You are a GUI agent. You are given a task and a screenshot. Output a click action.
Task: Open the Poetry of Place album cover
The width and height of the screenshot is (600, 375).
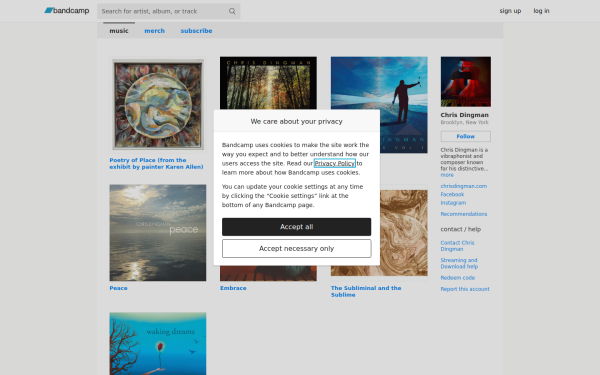tap(158, 105)
